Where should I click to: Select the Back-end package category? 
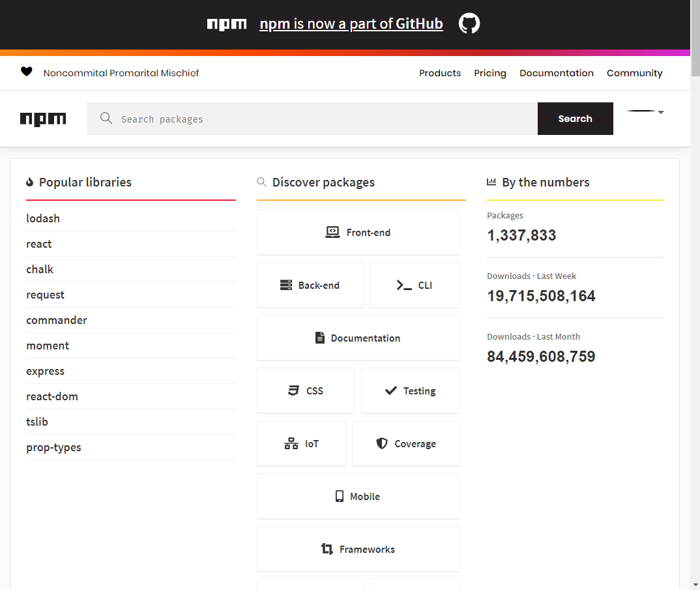310,285
